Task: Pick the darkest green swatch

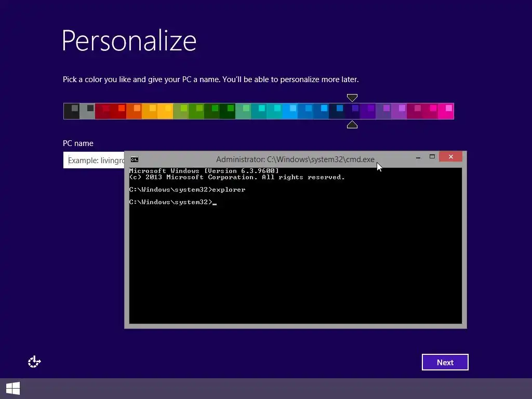Action: 228,111
